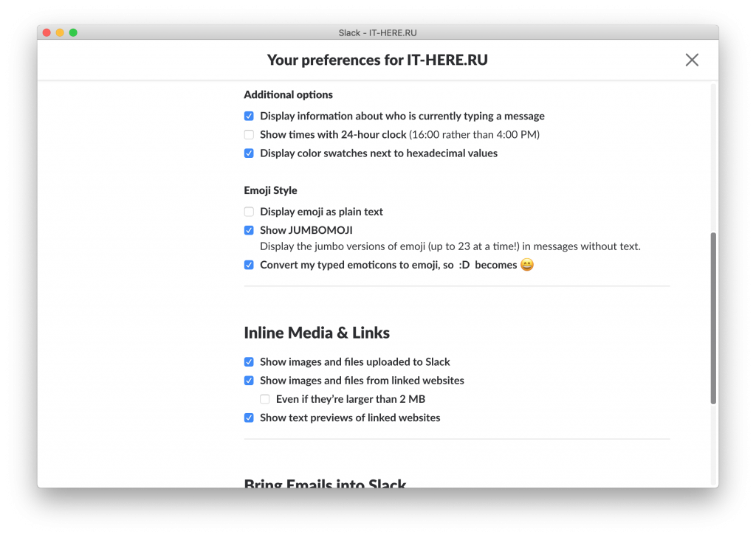Viewport: 756px width, 537px height.
Task: Close the preferences dialog with the X
Action: (692, 60)
